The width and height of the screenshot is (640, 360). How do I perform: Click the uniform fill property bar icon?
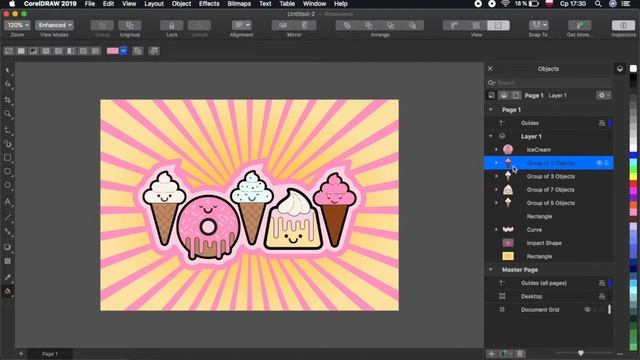[21, 51]
